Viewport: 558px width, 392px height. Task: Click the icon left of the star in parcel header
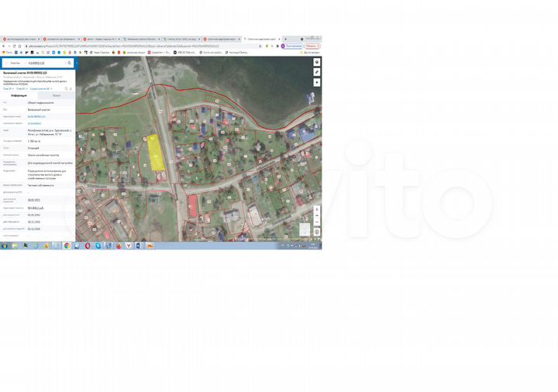point(66,88)
